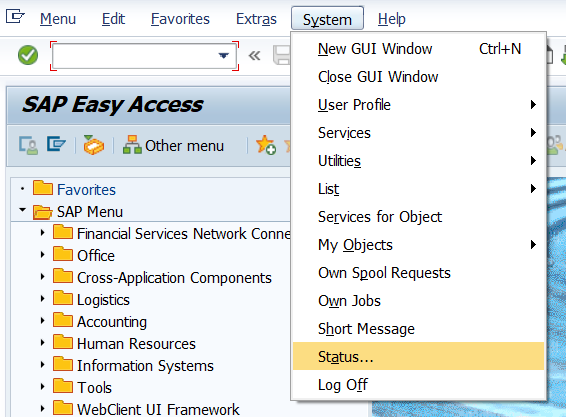566x417 pixels.
Task: Click the SAP window menu icon left of Menu
Action: point(15,17)
